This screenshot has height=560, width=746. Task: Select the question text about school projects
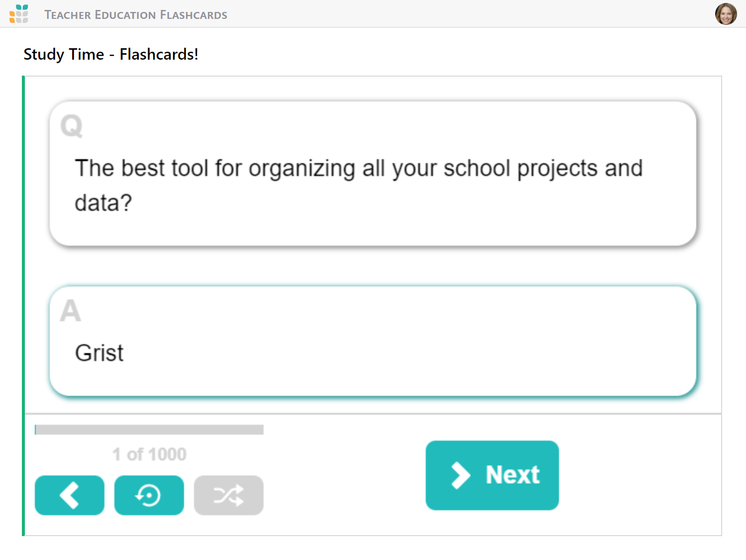click(359, 185)
